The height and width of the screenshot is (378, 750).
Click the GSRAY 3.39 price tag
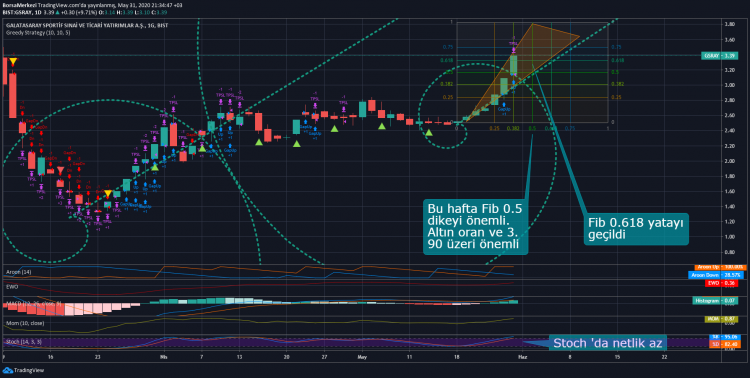pyautogui.click(x=720, y=56)
